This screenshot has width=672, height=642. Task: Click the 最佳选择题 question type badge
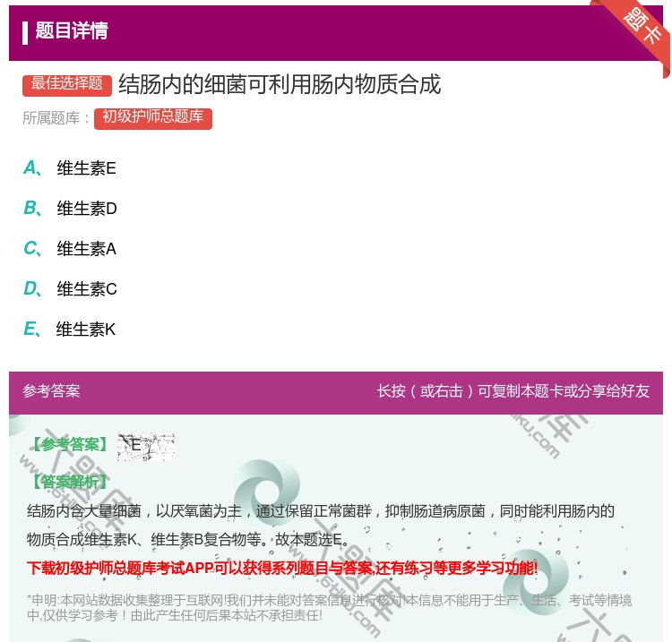click(67, 85)
